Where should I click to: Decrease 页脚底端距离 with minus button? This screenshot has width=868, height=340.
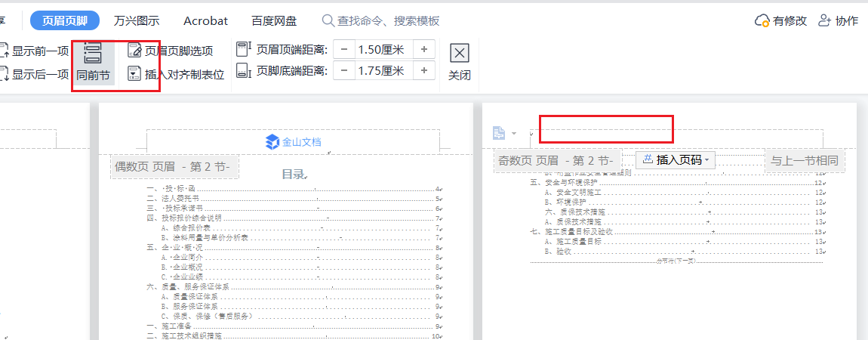coord(344,71)
